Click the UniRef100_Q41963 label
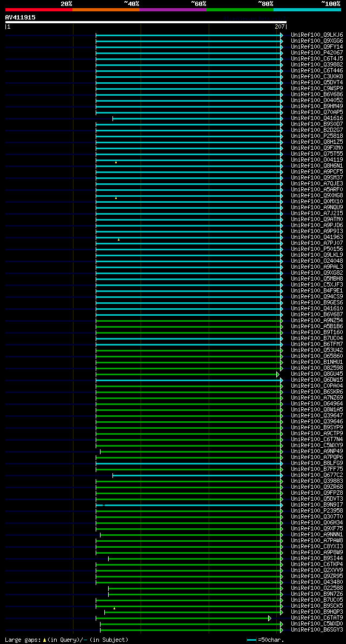Viewport: 346px width, 644px height. 317,237
